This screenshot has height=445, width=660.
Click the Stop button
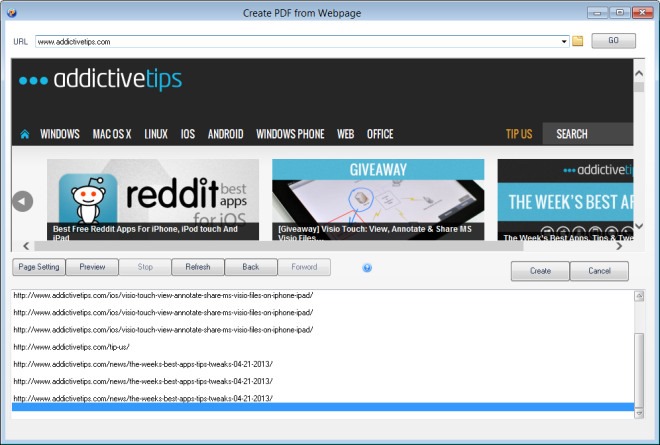145,267
